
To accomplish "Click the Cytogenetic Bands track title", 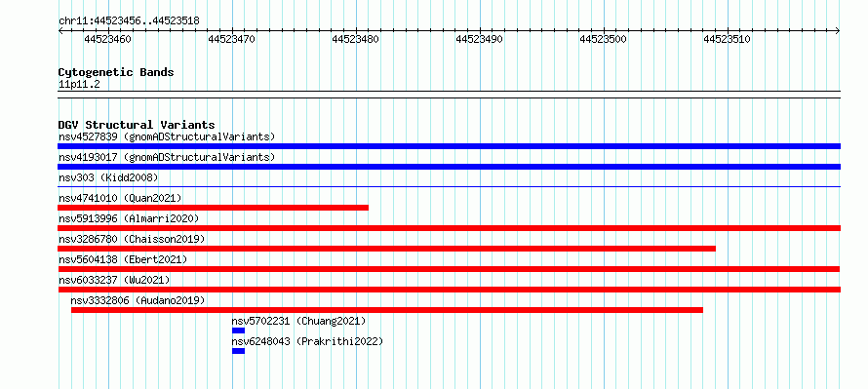I will (116, 72).
